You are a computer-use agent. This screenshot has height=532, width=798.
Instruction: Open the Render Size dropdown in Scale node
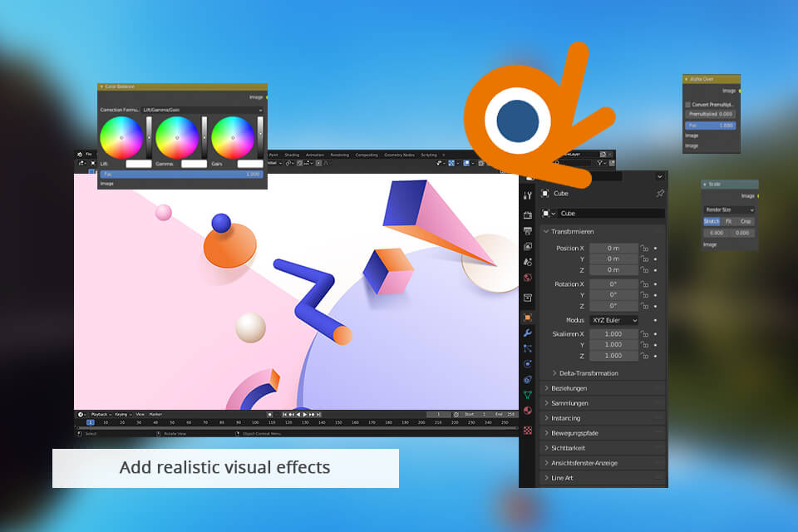pos(729,209)
